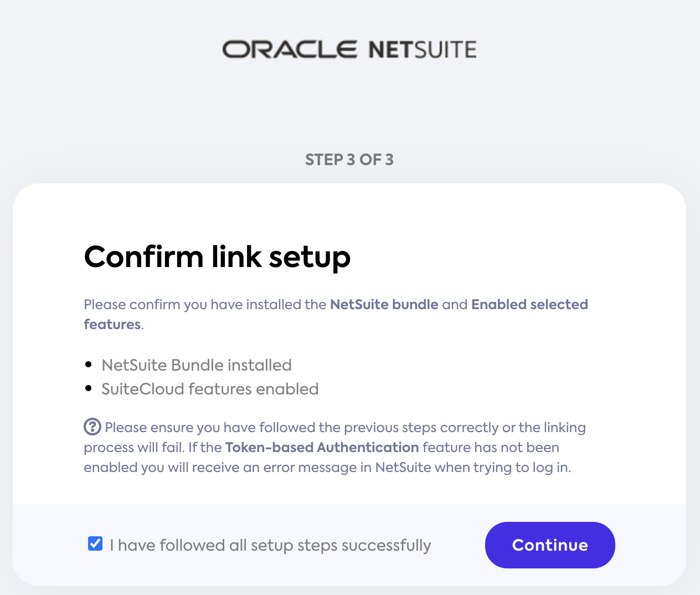Click the 'Confirm link setup' heading
Screen dimensions: 700x595
coord(217,257)
